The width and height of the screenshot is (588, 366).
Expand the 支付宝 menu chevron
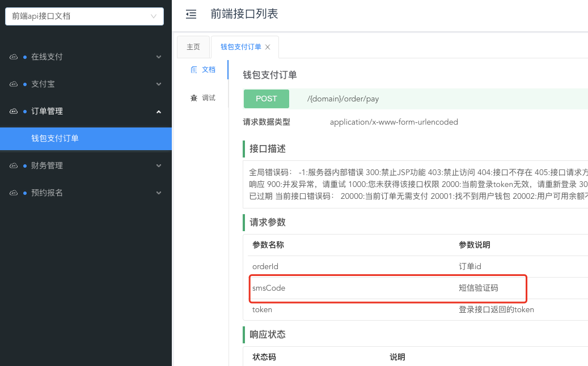coord(159,84)
